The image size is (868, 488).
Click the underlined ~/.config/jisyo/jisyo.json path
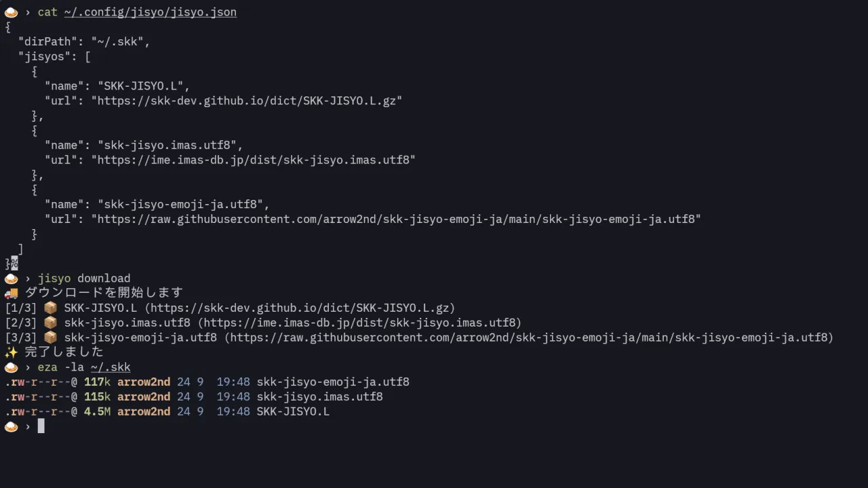[151, 12]
